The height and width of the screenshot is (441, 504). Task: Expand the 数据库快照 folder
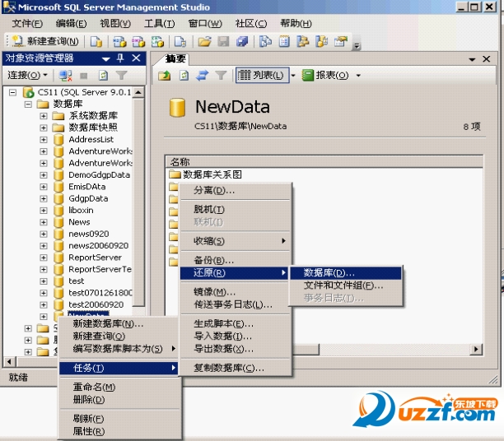44,128
